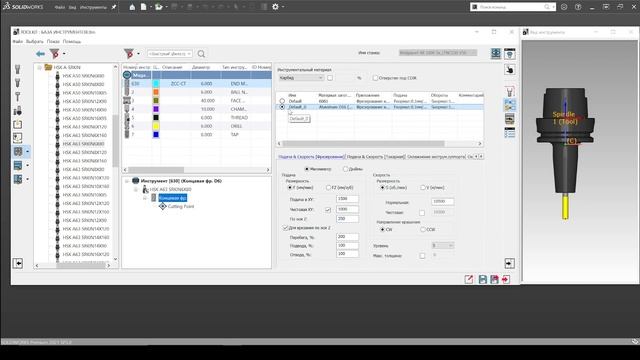Screen dimensions: 640x360
Task: Select the fourth icon in the left sidebar
Action: [x=18, y=110]
